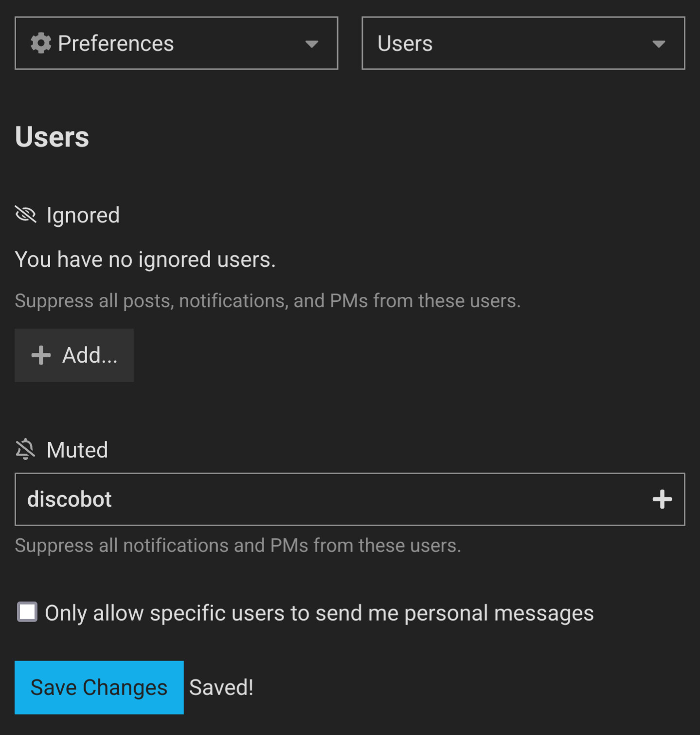The height and width of the screenshot is (735, 700).
Task: Click inside the muted users input box
Action: click(x=350, y=499)
